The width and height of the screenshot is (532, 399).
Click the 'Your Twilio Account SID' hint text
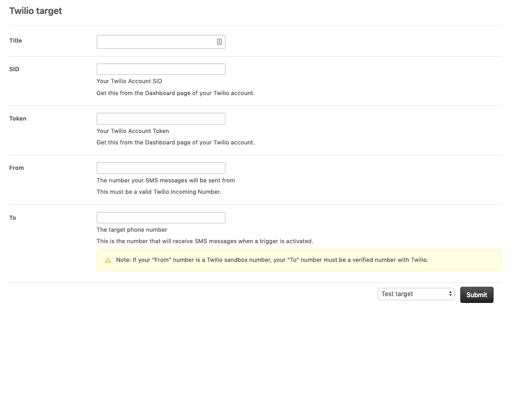tap(129, 81)
